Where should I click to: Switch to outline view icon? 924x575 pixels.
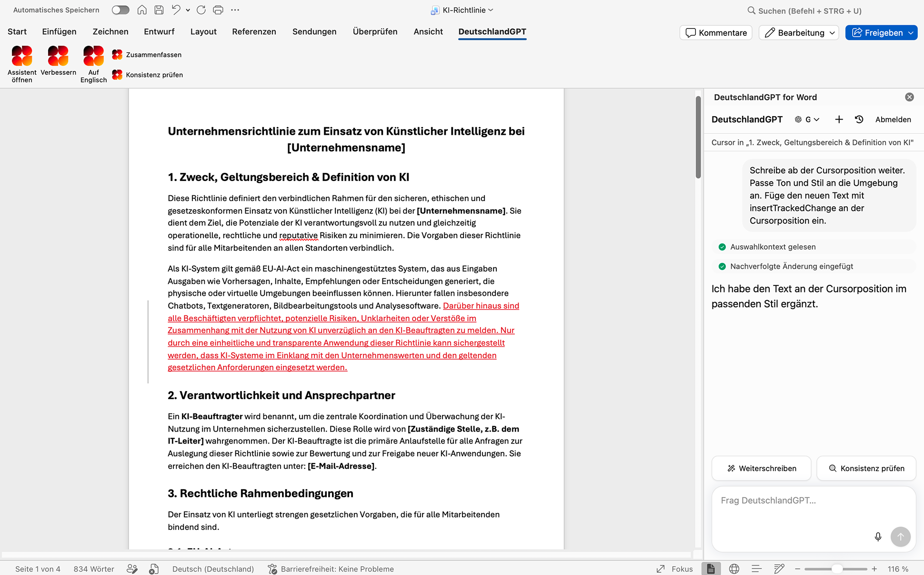tap(756, 569)
